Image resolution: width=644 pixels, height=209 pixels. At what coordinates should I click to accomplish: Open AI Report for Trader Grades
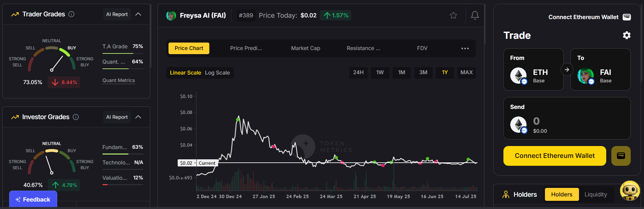click(117, 14)
